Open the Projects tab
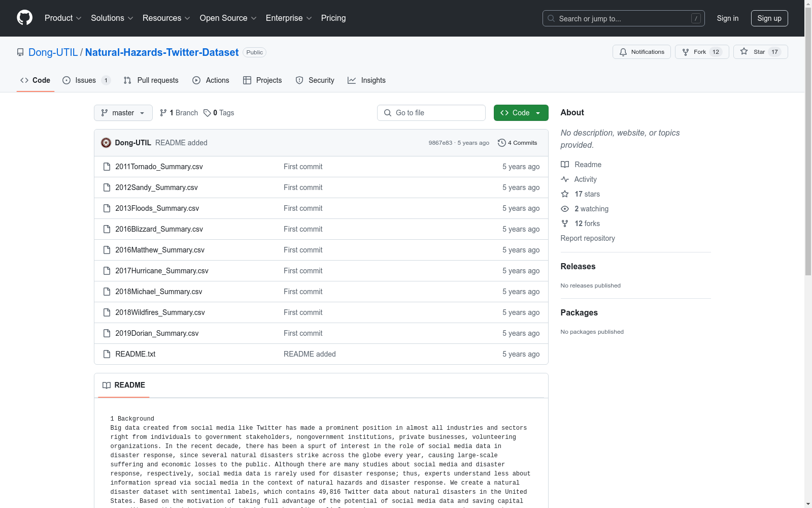The image size is (812, 508). (x=262, y=80)
